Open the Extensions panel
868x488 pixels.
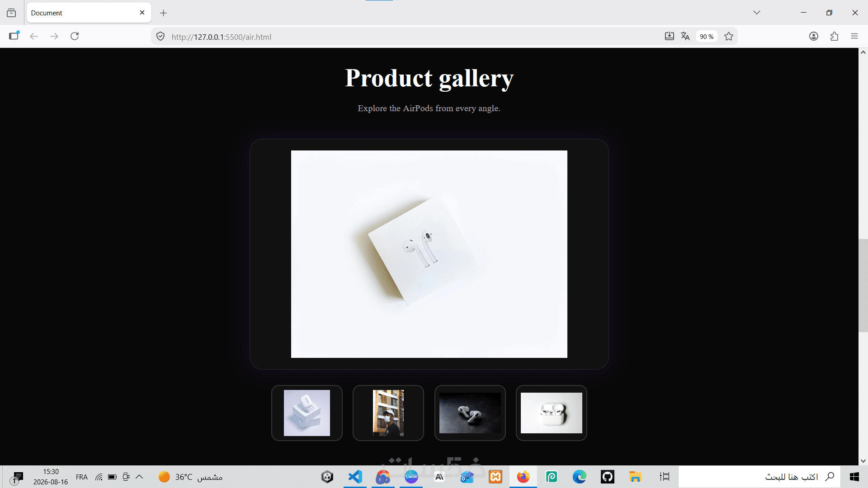click(x=834, y=36)
